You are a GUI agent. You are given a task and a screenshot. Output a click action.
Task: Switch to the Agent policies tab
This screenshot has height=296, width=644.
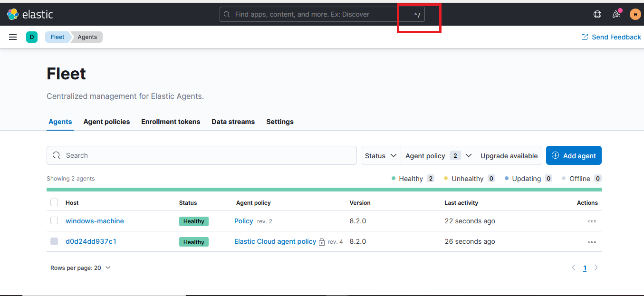click(x=106, y=122)
